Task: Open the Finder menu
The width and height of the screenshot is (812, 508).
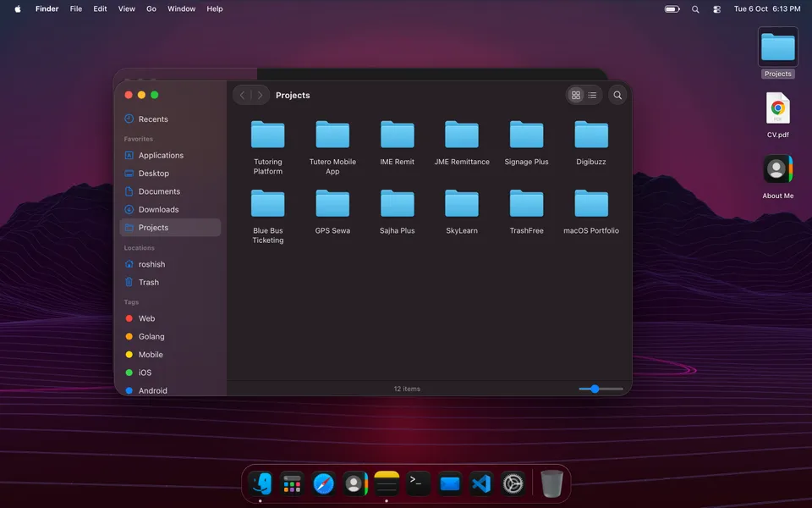Action: coord(47,8)
